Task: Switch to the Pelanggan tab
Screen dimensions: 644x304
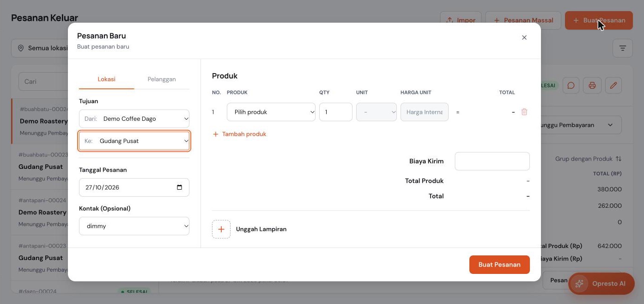Action: tap(162, 79)
